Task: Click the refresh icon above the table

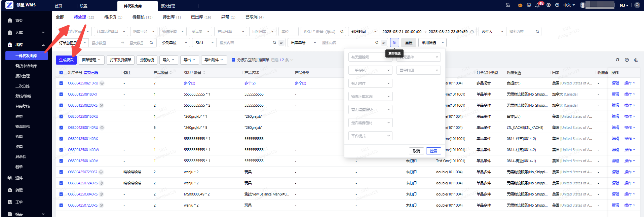Action: pos(617,60)
